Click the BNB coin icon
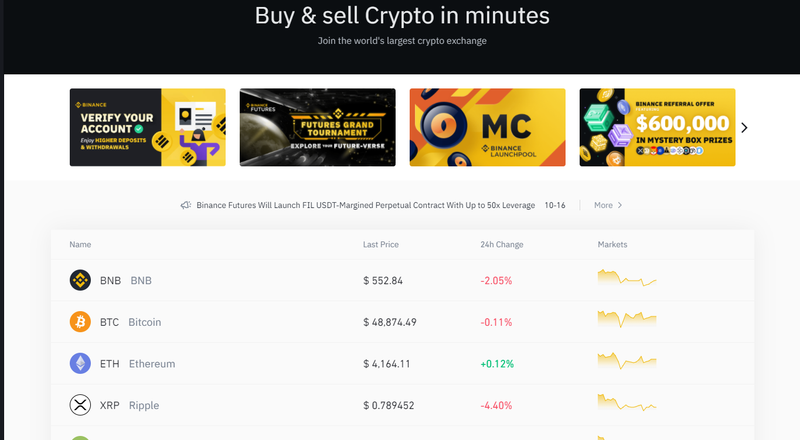 (x=80, y=281)
